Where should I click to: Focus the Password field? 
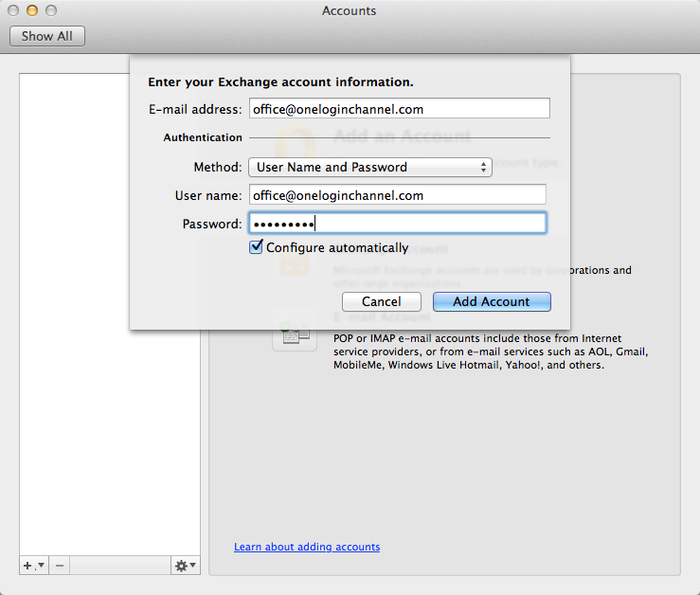click(397, 223)
